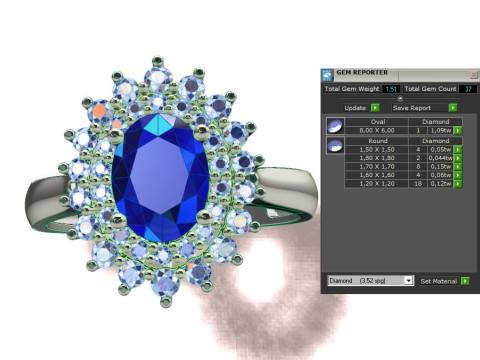Click the Round header cell

(377, 141)
